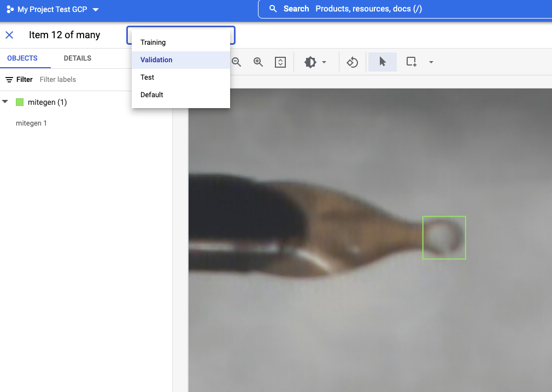The width and height of the screenshot is (552, 392).
Task: Expand the brightness tool dropdown arrow
Action: tap(324, 62)
